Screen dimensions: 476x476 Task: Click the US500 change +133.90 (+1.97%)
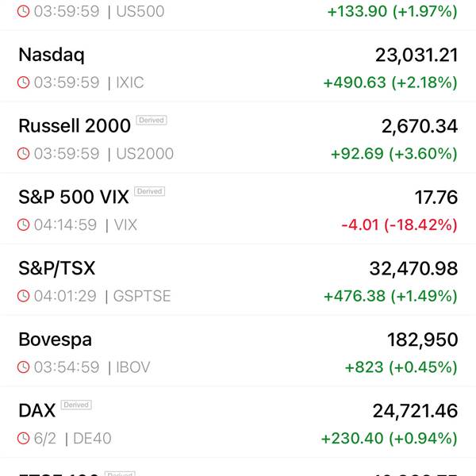coord(392,12)
